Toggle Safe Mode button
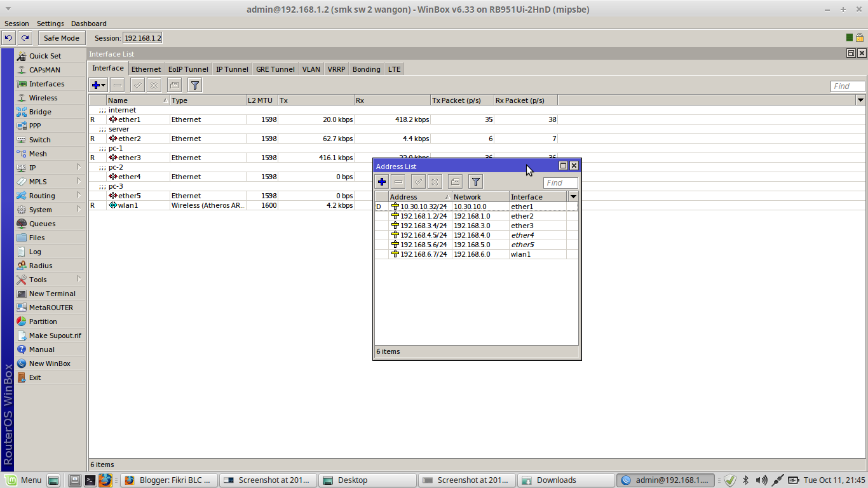 click(x=62, y=38)
